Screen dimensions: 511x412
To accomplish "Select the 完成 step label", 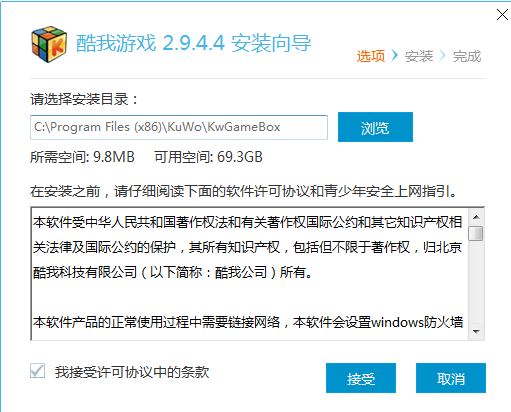I will click(x=467, y=56).
